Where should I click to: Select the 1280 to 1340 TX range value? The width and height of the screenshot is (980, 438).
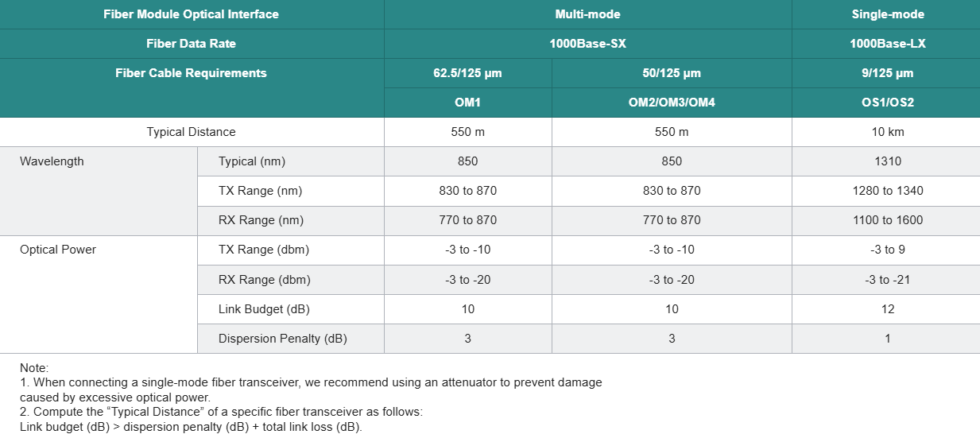click(x=887, y=191)
